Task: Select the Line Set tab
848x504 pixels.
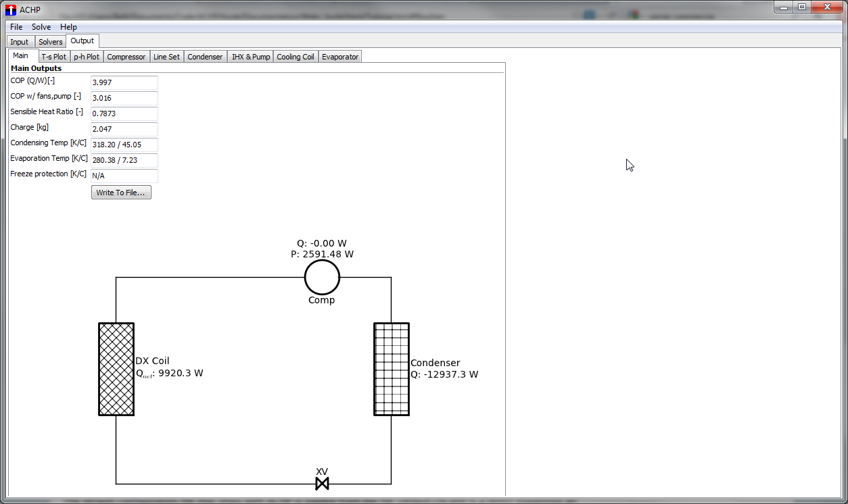Action: [x=166, y=57]
